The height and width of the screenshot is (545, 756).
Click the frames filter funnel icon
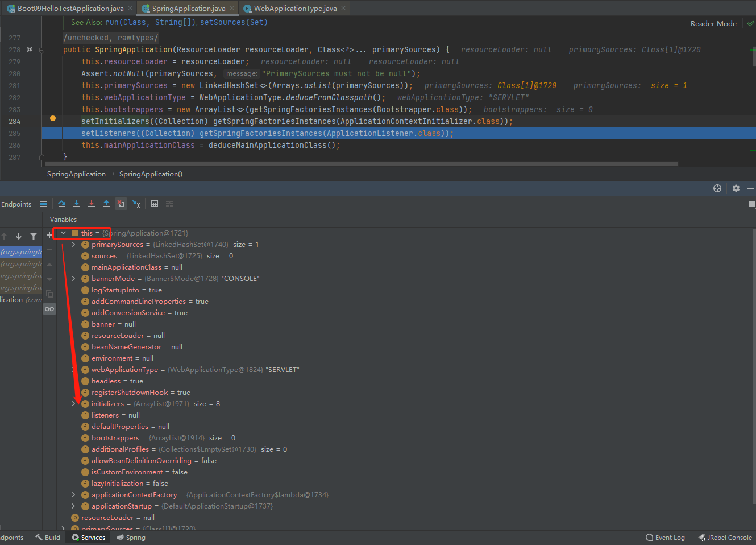[x=34, y=236]
